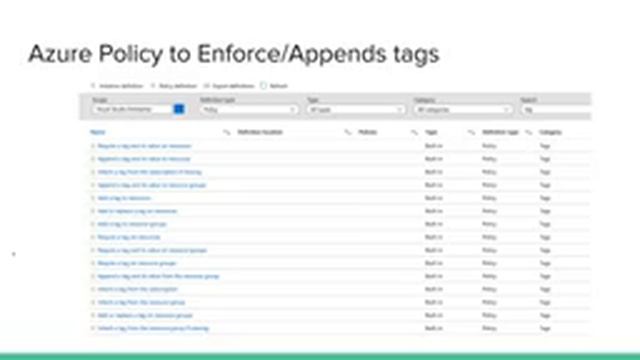Open 'Inherit a tag from the subscription if missing'
This screenshot has width=640, height=360.
(149, 172)
